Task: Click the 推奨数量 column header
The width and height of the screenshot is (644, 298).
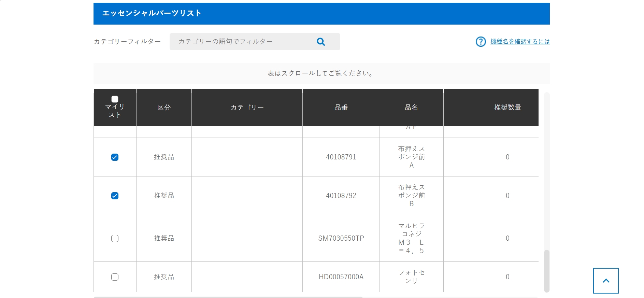Action: pyautogui.click(x=507, y=108)
